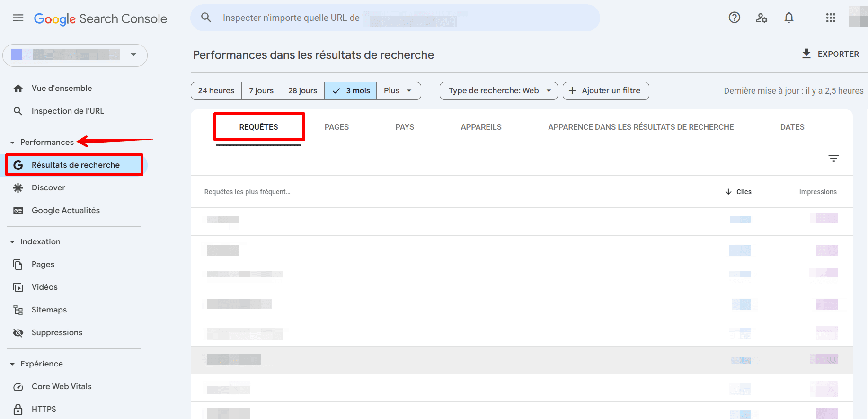
Task: Click the 'Performances dans les résultats de recherche' heading
Action: 313,55
